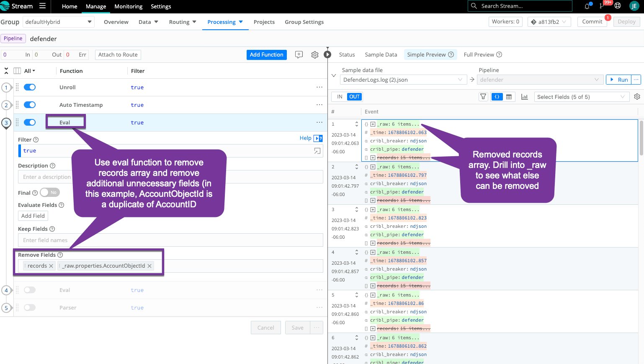Viewport: 644px width, 364px height.
Task: Switch to the Sample Data tab
Action: (x=381, y=55)
